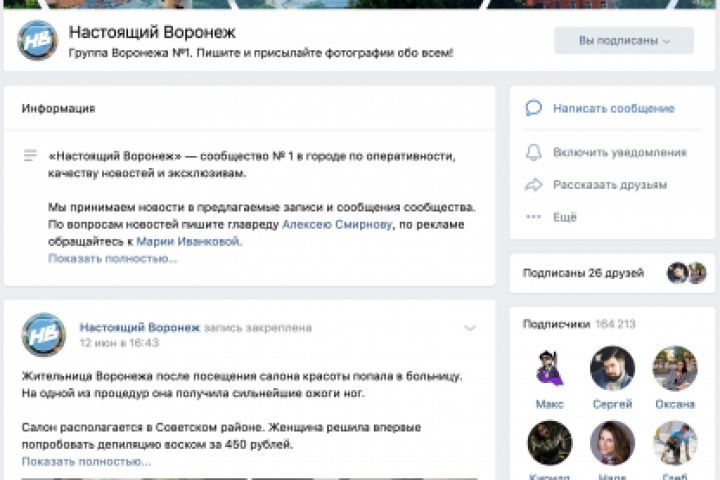This screenshot has width=720, height=480.
Task: Open Алексею Смирнову profile link
Action: pyautogui.click(x=337, y=225)
